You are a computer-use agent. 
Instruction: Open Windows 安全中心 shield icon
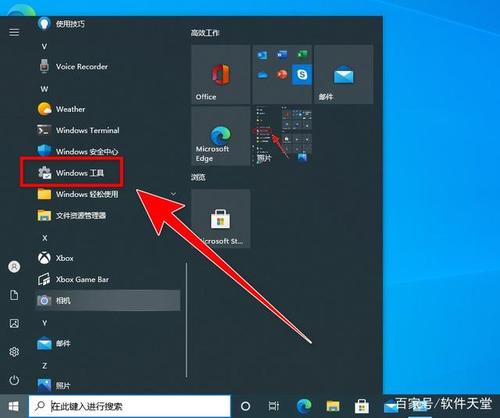44,151
